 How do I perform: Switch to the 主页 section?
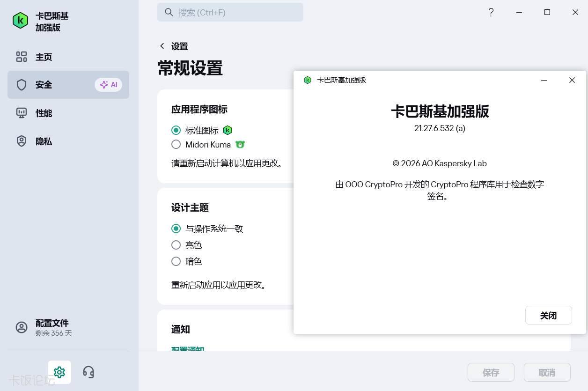[68, 57]
